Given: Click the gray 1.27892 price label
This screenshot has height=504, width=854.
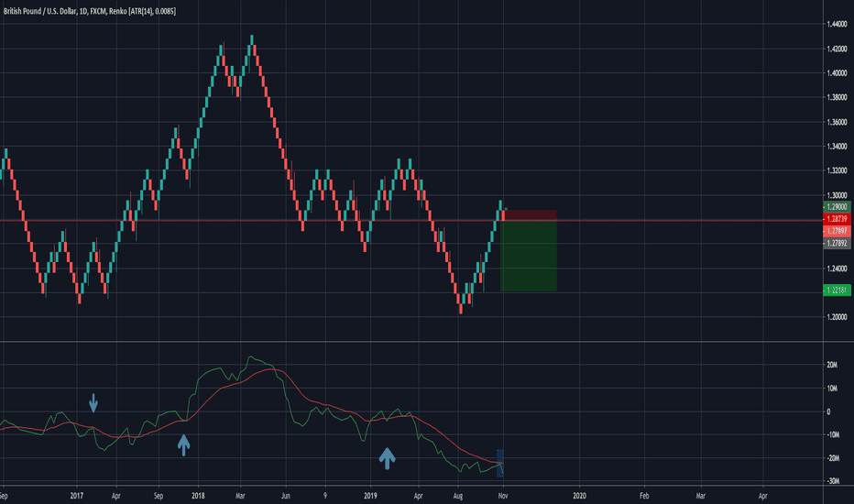Looking at the screenshot, I should (x=838, y=244).
